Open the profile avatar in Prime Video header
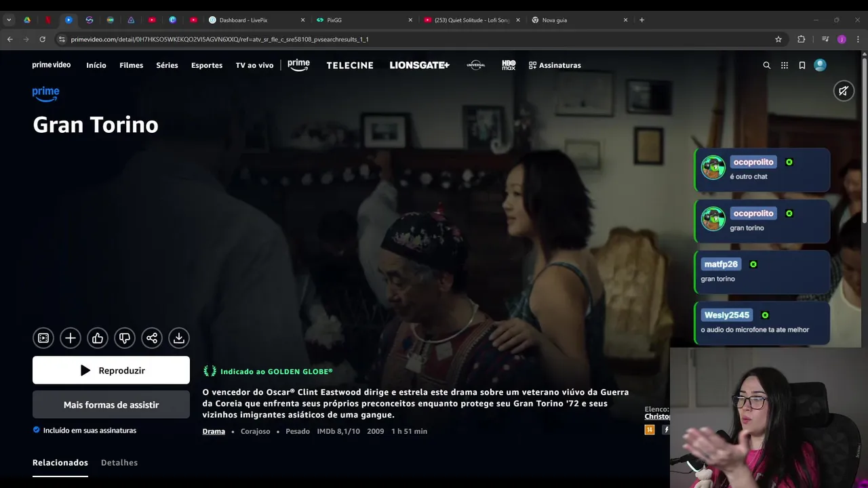The image size is (868, 488). [x=820, y=65]
